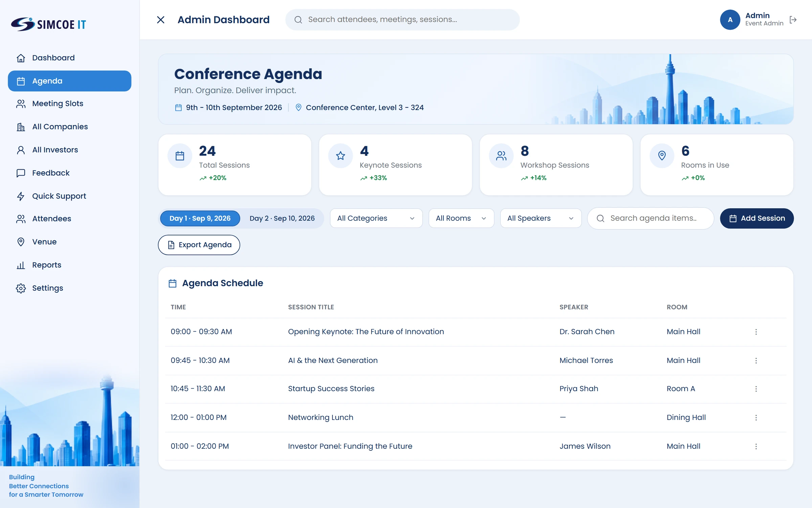Viewport: 812px width, 508px height.
Task: Click the people icon on Workshop Sessions card
Action: click(501, 156)
